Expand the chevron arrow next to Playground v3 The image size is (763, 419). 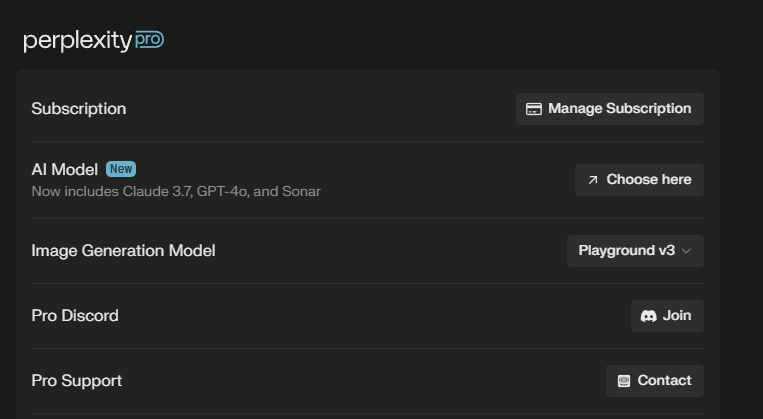point(686,251)
